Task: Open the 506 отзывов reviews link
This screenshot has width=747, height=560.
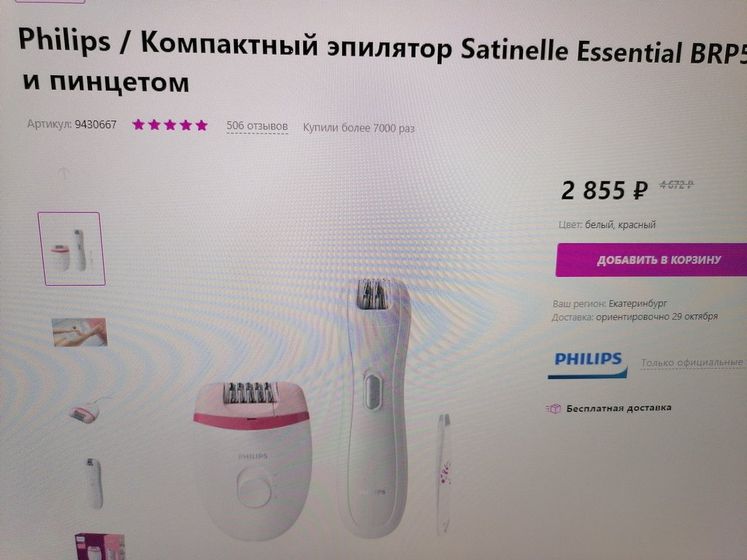Action: (x=257, y=126)
